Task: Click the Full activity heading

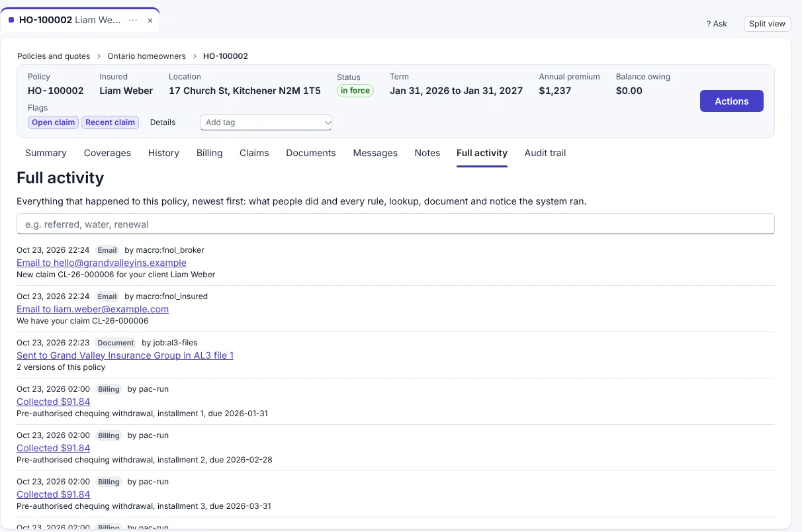Action: coord(60,178)
